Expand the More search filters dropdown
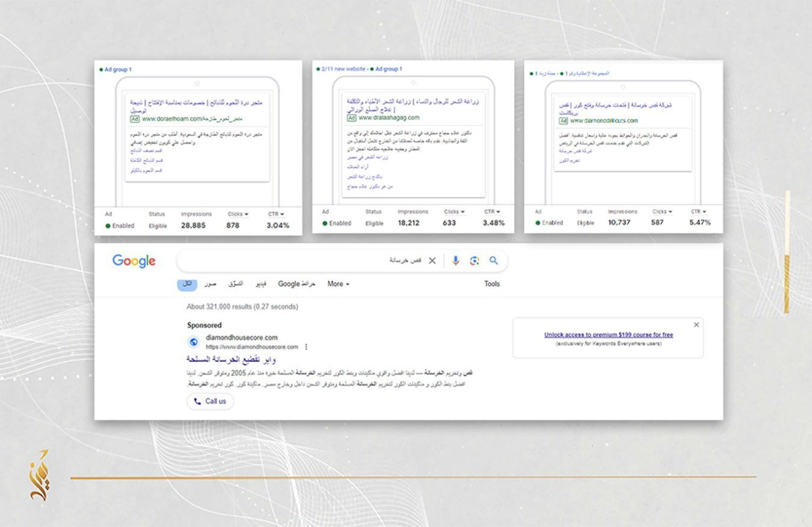This screenshot has height=527, width=812. (338, 284)
